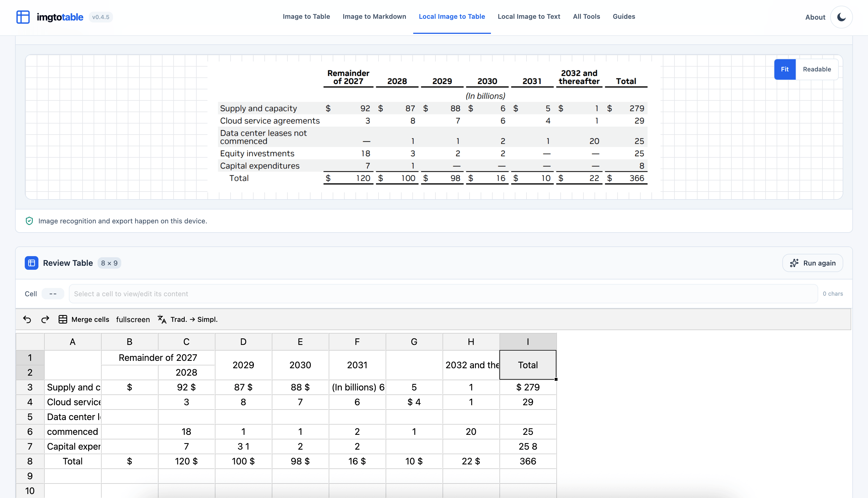
Task: Select the '2032 and the' cell
Action: [471, 365]
